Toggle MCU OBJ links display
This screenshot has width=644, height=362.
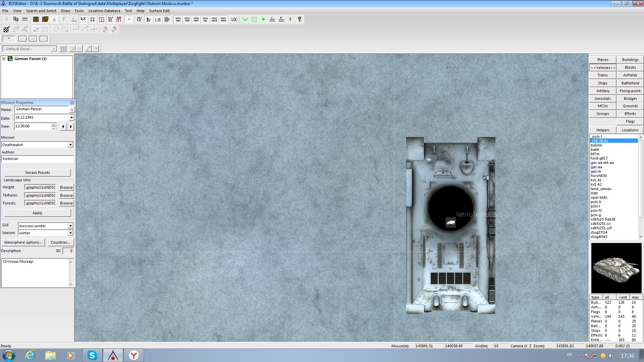pos(178,19)
